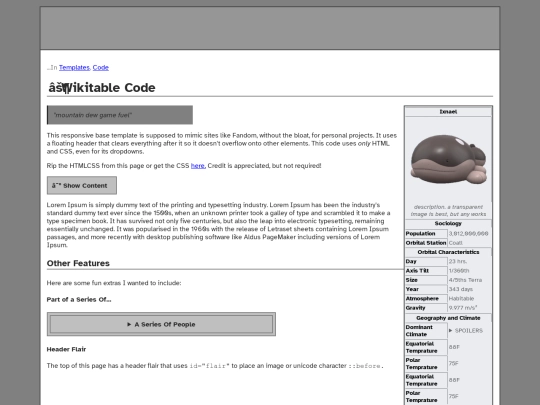Open the Templates category link
The width and height of the screenshot is (540, 405).
74,68
